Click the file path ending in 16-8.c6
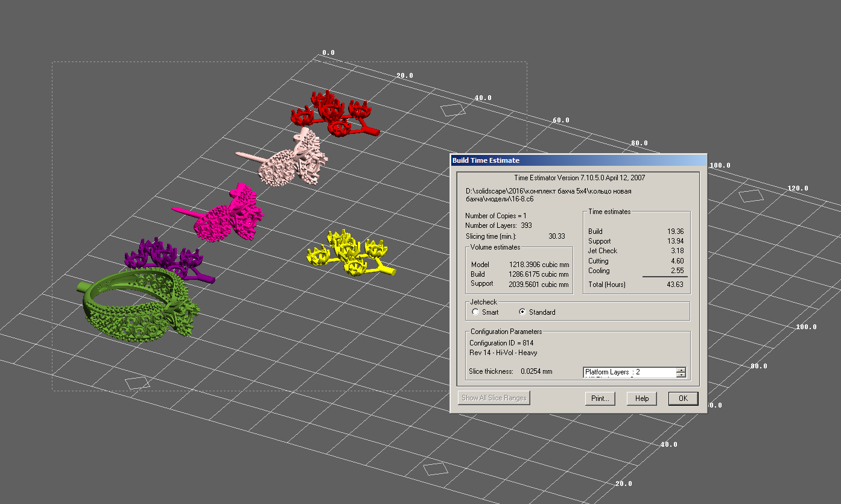 548,195
